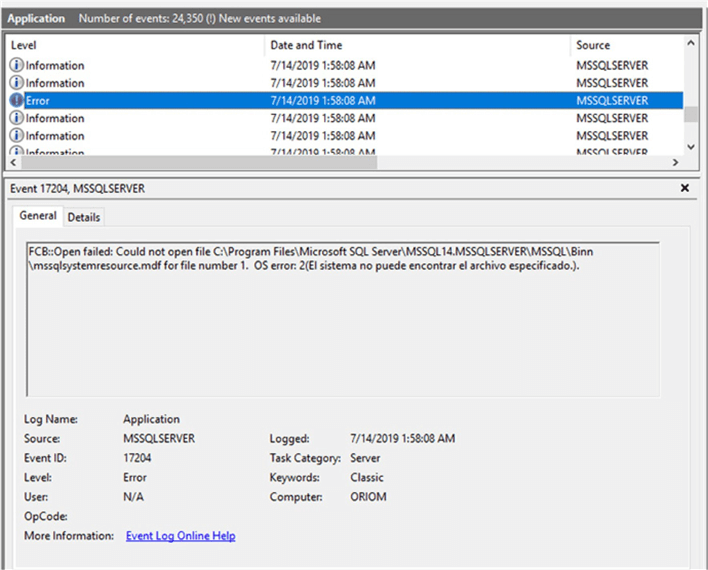
Task: Click the 'Number of events: 24,350' header text
Action: coord(140,19)
